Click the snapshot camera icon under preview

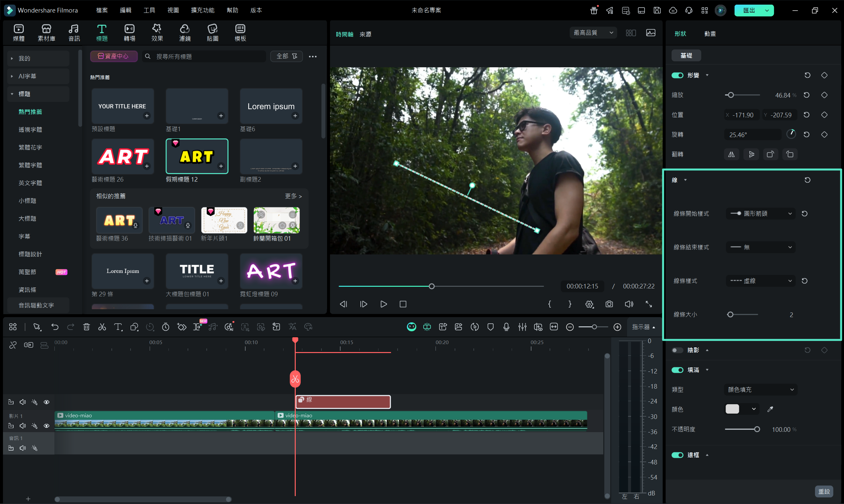pyautogui.click(x=609, y=304)
